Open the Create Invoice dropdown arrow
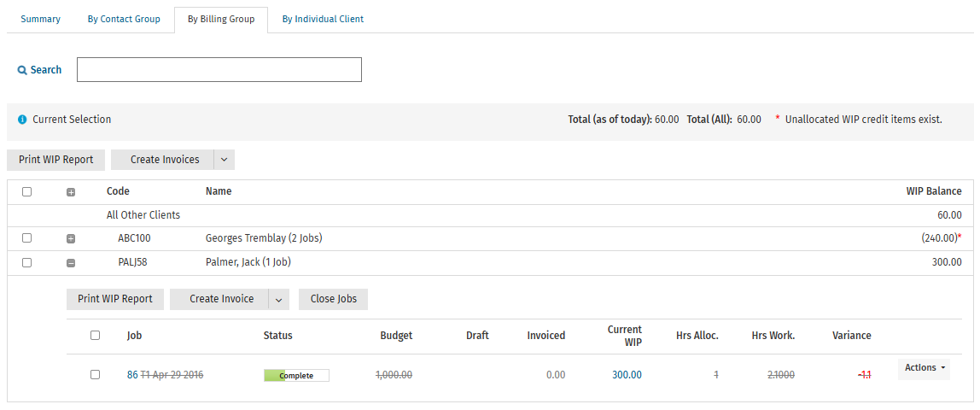The height and width of the screenshot is (410, 980). pyautogui.click(x=279, y=299)
